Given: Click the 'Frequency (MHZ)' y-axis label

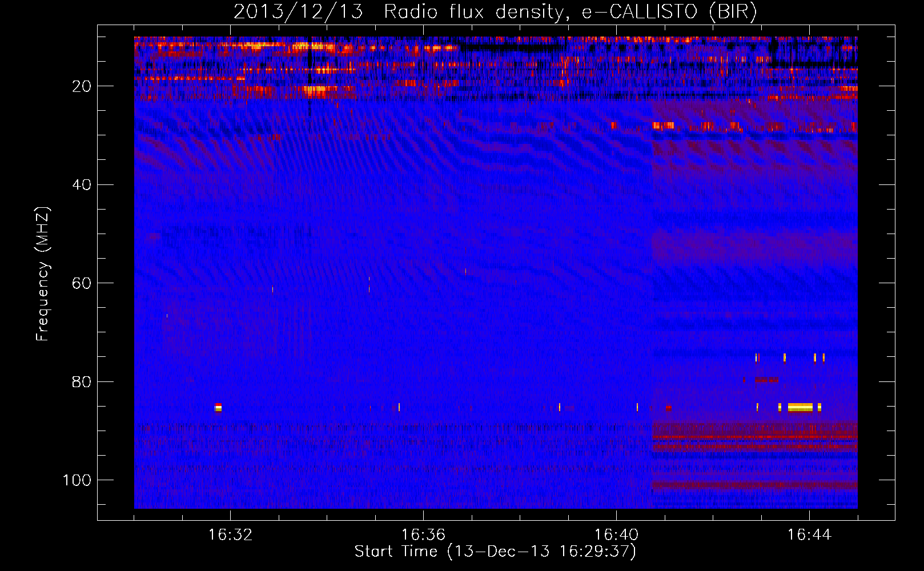Looking at the screenshot, I should (x=43, y=274).
